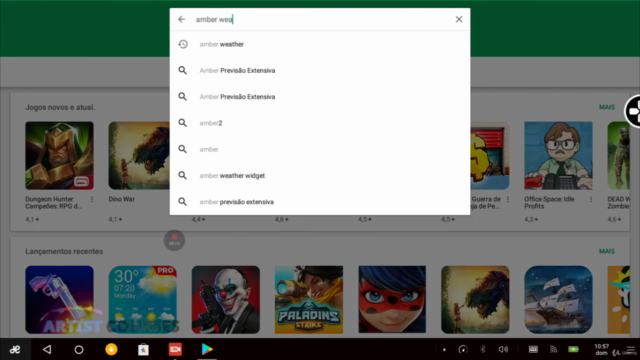Select lowercase 'amber previsão extensiva' suggestion
Viewport: 640px width, 360px height.
click(320, 202)
